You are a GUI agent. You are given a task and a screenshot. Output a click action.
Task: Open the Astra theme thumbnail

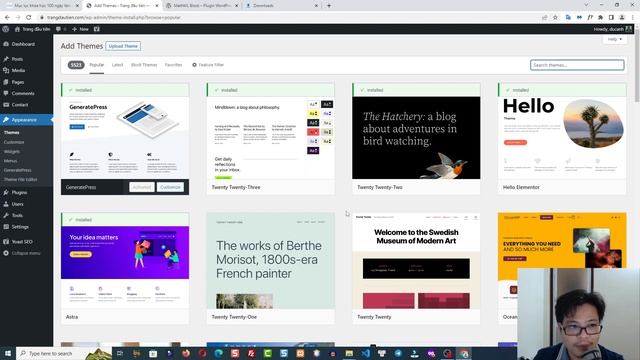click(x=125, y=267)
